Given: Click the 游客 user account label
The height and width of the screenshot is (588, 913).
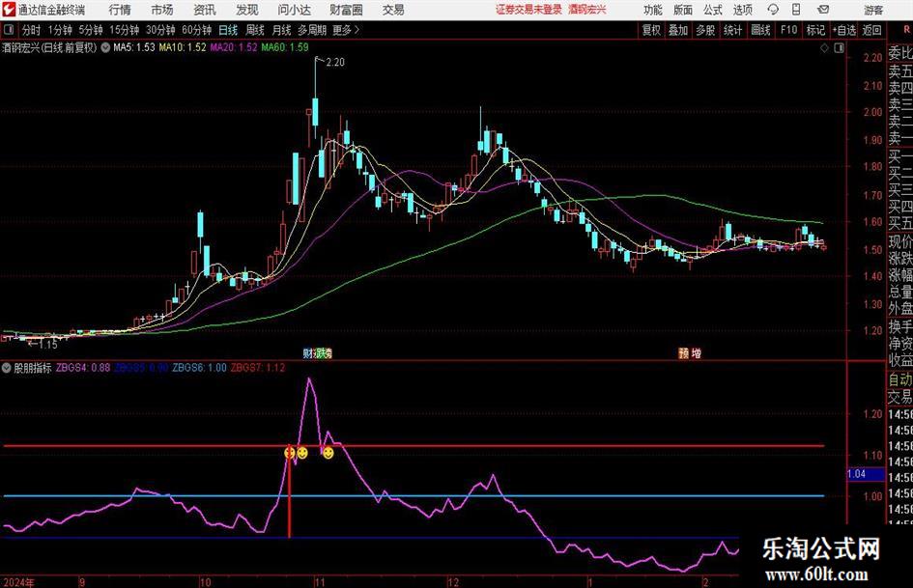Looking at the screenshot, I should pyautogui.click(x=873, y=10).
